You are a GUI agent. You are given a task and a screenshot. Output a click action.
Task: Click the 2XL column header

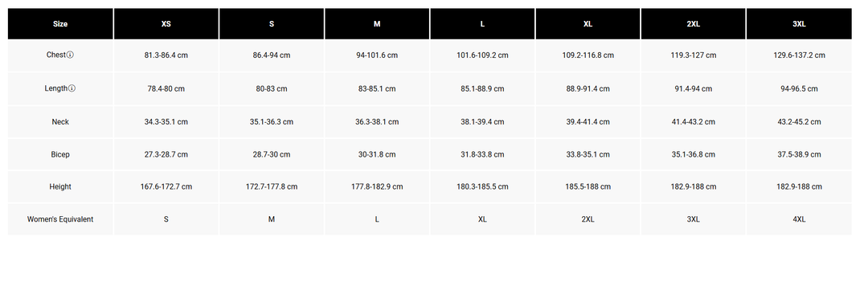(693, 24)
